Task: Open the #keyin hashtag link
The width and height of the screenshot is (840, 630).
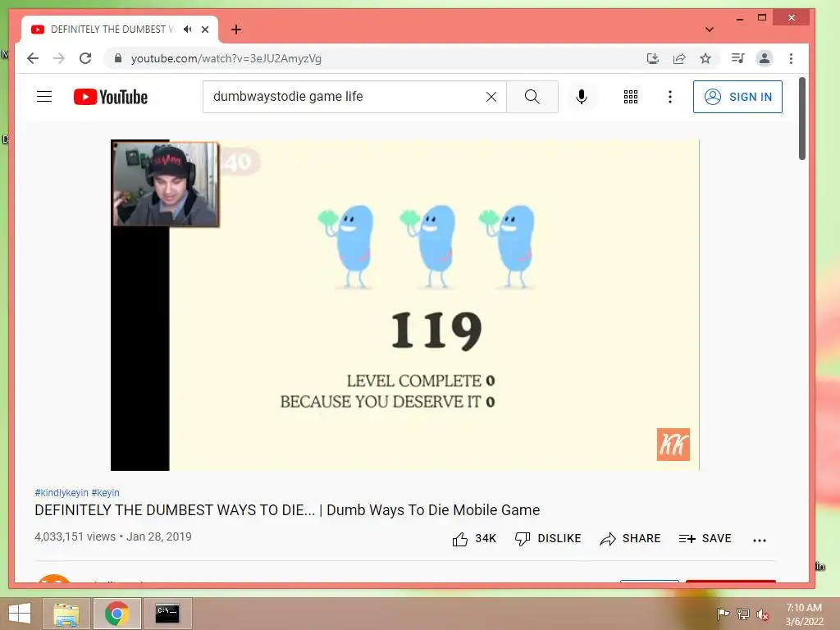Action: pyautogui.click(x=106, y=493)
